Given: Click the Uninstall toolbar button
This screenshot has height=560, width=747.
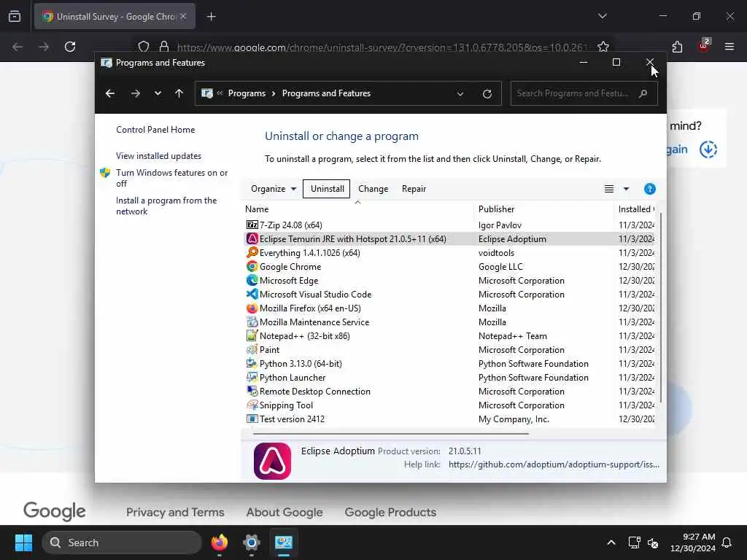Looking at the screenshot, I should (327, 189).
